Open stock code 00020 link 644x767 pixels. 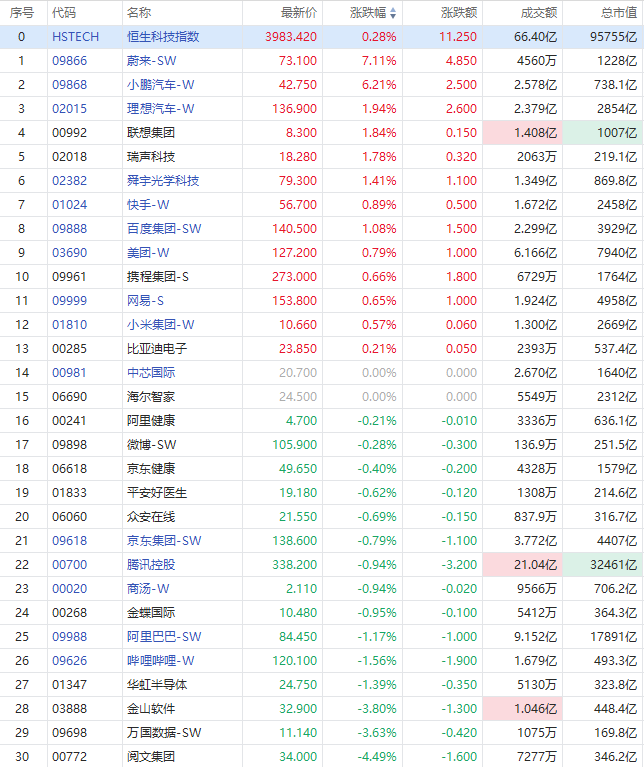click(69, 588)
